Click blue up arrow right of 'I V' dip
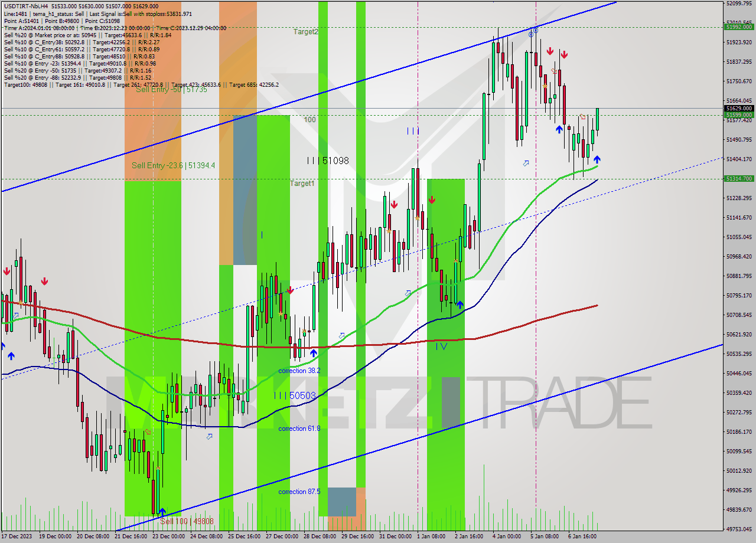Viewport: 756px width, 543px height. 460,305
